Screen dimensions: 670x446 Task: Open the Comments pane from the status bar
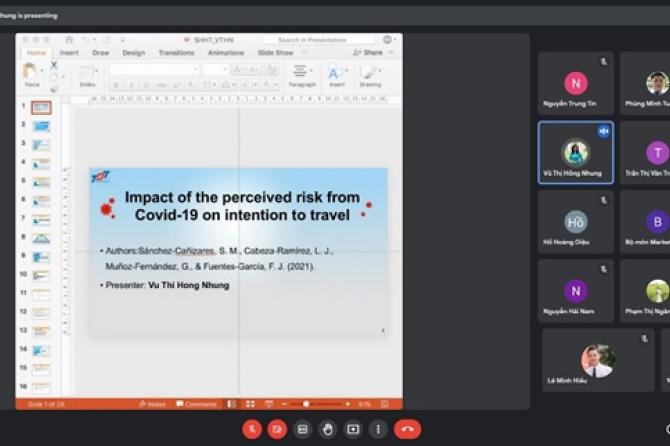[197, 404]
